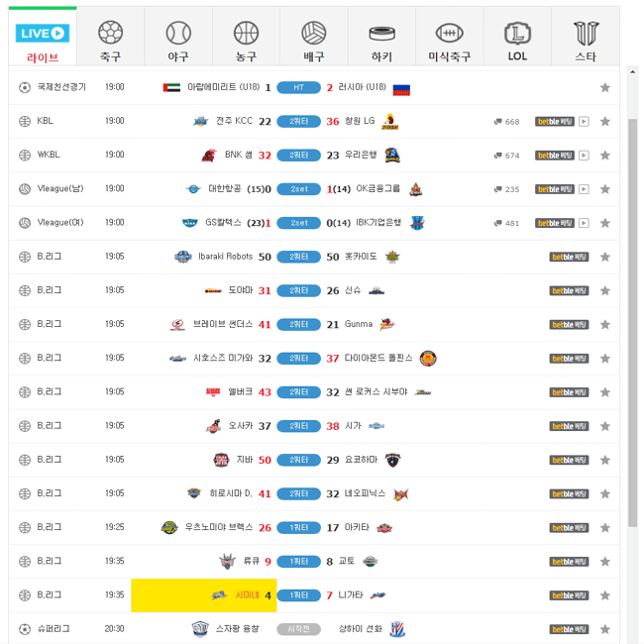
Task: Click betble button for Ibaraki Robots game
Action: click(569, 258)
